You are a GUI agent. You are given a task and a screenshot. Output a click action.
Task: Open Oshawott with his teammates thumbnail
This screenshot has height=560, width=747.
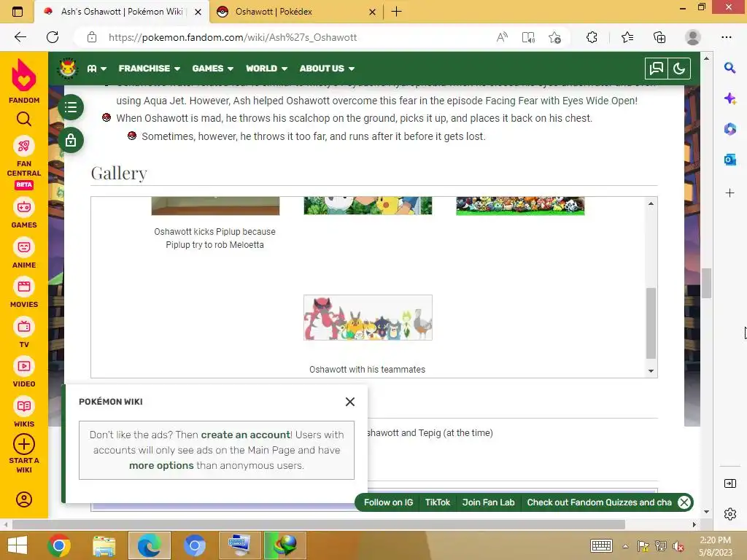[x=368, y=318]
